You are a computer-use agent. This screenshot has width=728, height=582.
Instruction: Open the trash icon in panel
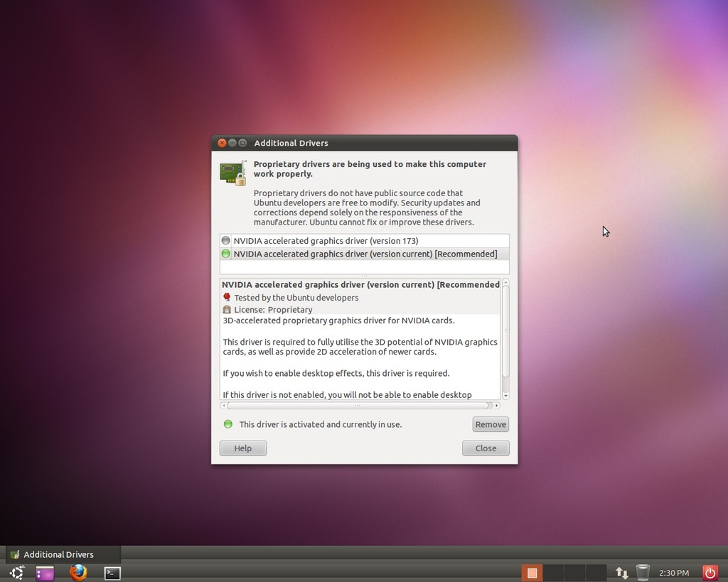(643, 573)
